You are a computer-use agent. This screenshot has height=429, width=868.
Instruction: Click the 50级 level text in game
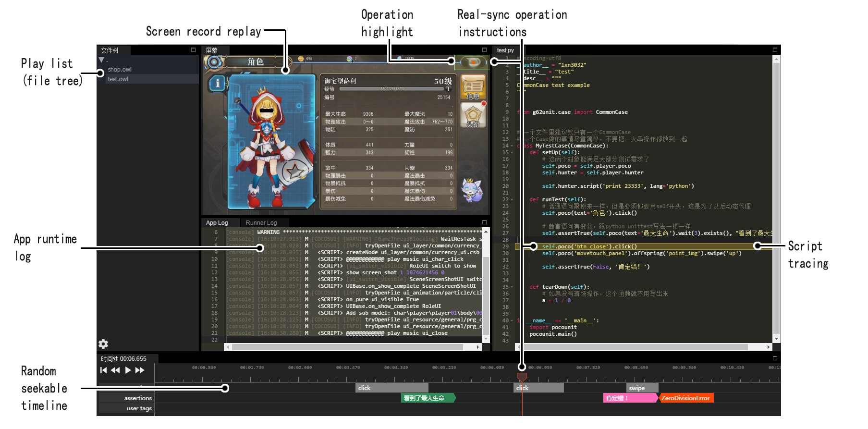tap(443, 81)
